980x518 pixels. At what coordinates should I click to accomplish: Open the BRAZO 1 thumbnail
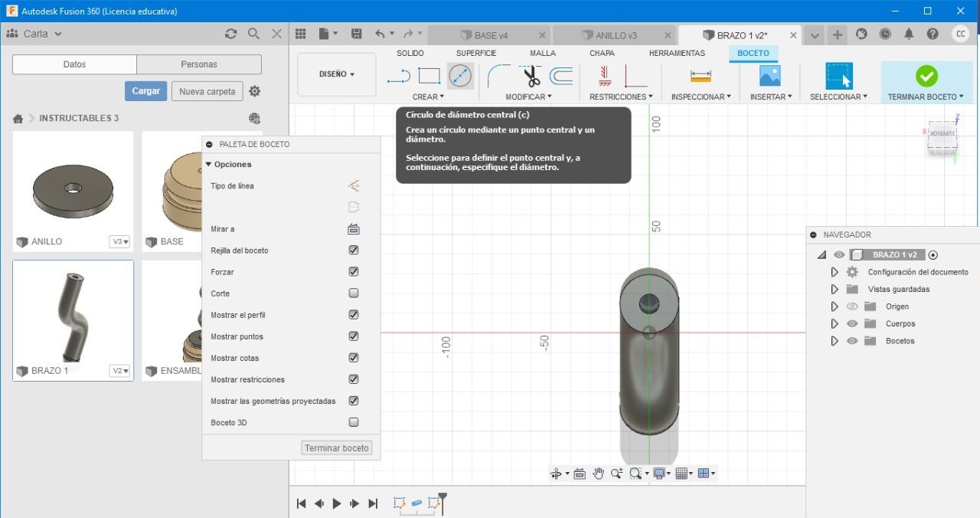click(x=73, y=314)
